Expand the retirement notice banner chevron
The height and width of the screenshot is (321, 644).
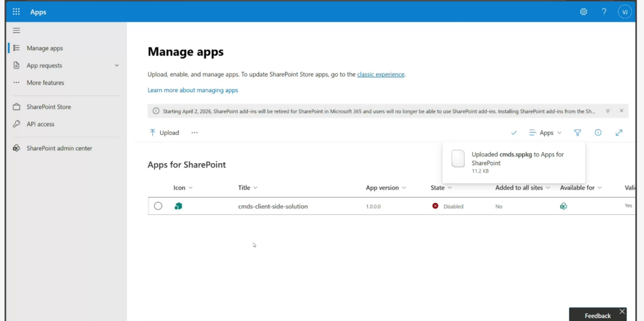click(608, 111)
